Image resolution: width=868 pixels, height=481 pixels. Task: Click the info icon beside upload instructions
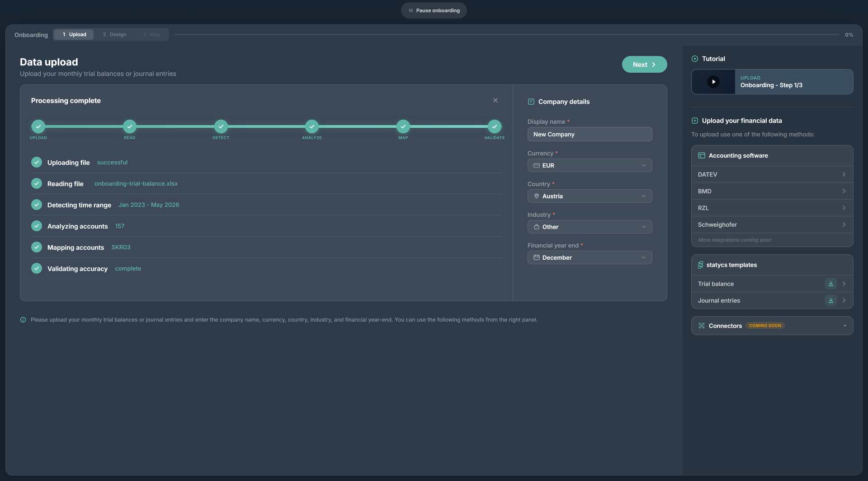coord(23,320)
